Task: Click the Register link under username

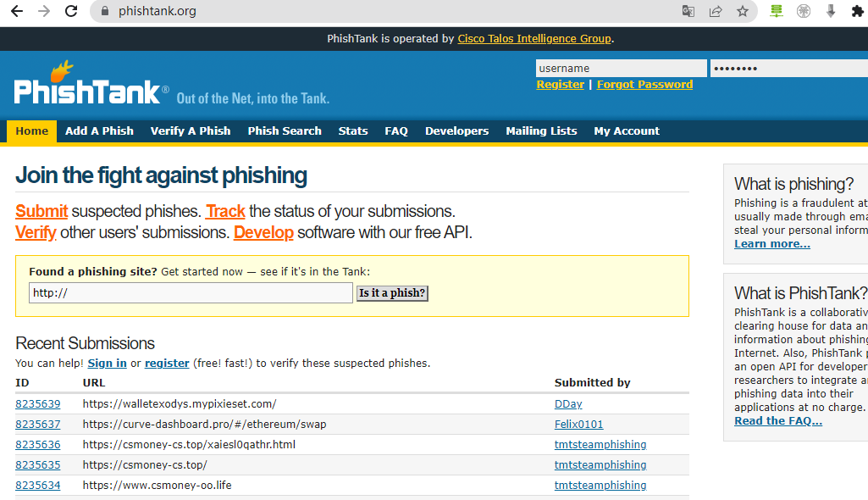Action: pyautogui.click(x=561, y=84)
